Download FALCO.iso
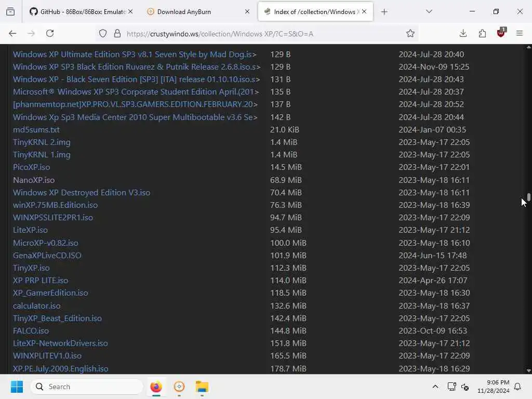 pyautogui.click(x=31, y=331)
